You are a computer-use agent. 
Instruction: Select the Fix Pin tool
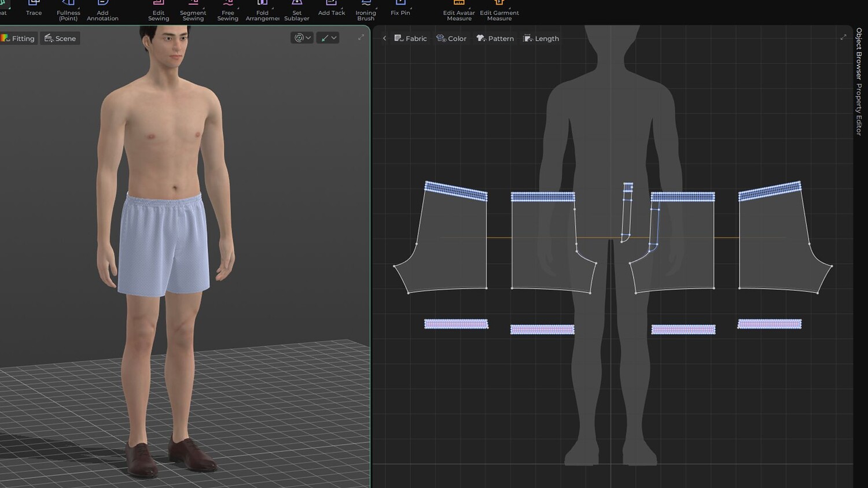click(x=400, y=9)
